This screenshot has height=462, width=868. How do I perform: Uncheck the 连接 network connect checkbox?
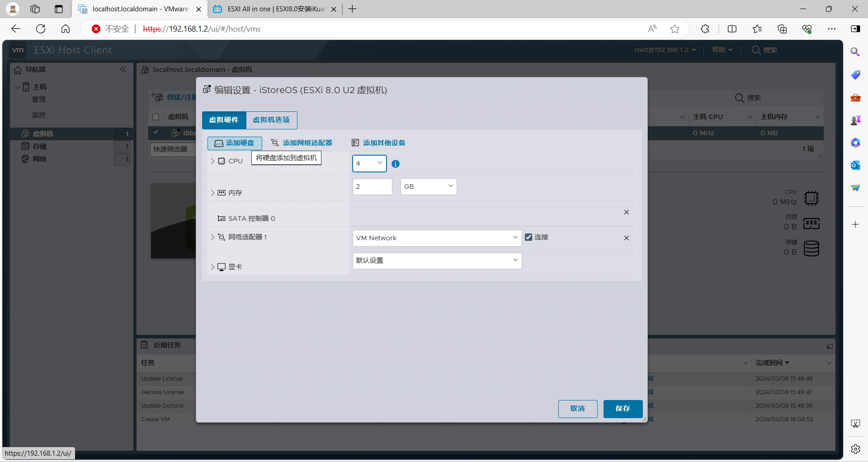528,237
